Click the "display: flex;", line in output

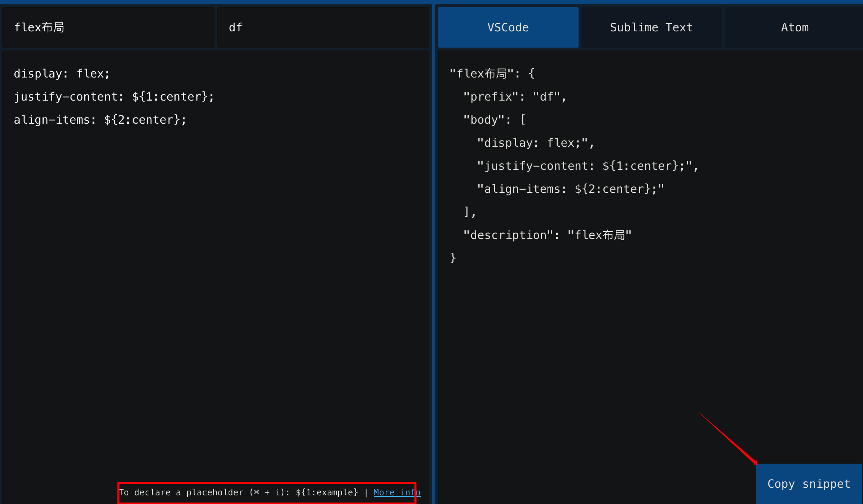pos(535,143)
